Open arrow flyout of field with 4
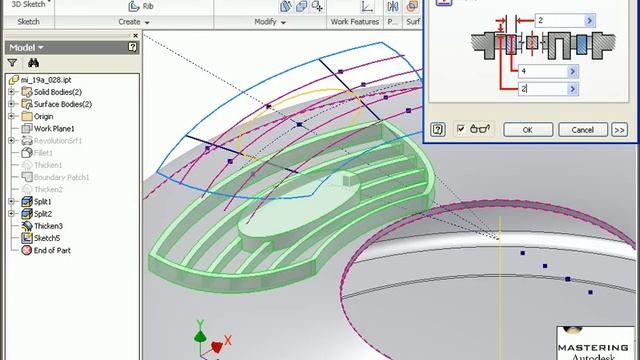The width and height of the screenshot is (640, 360). [x=573, y=71]
